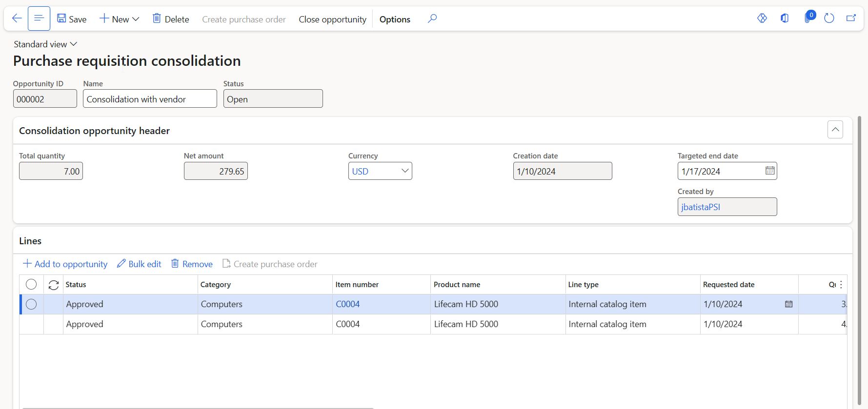Click C0004 in the second row

[x=347, y=324]
